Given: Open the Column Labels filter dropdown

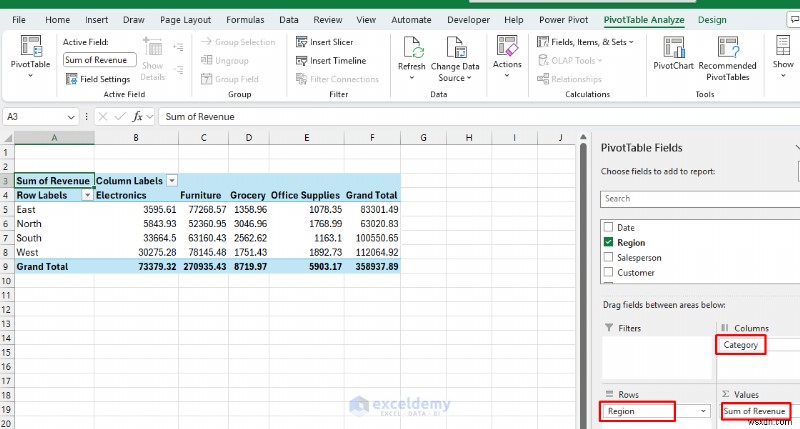Looking at the screenshot, I should tap(172, 181).
